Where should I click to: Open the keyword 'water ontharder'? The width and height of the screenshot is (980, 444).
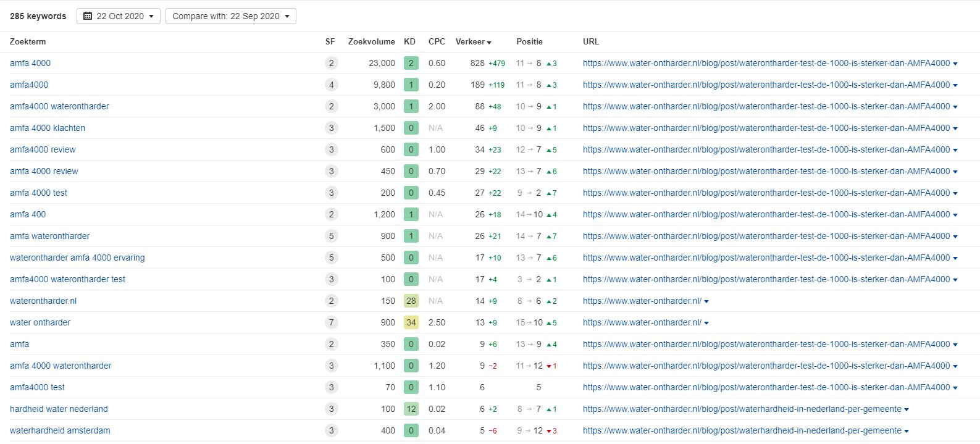tap(40, 322)
